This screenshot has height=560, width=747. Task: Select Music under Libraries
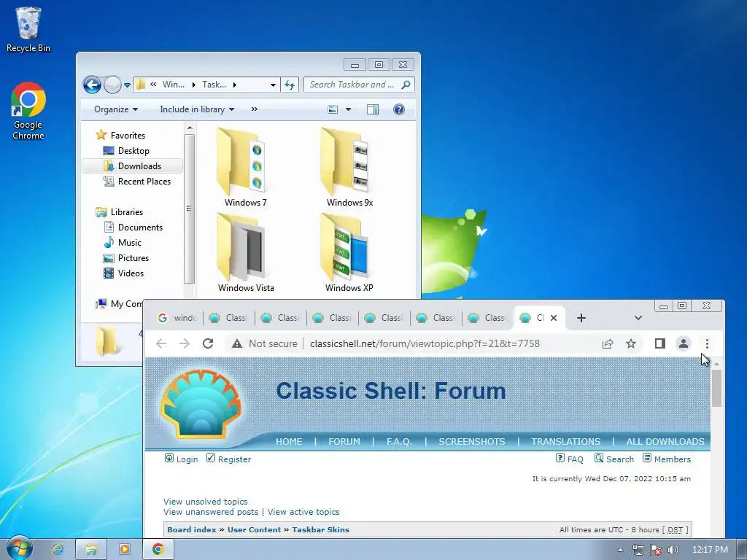tap(123, 242)
